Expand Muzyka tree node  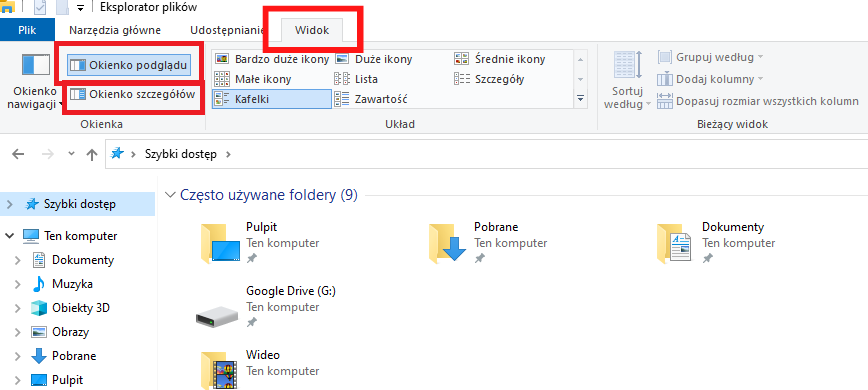18,284
